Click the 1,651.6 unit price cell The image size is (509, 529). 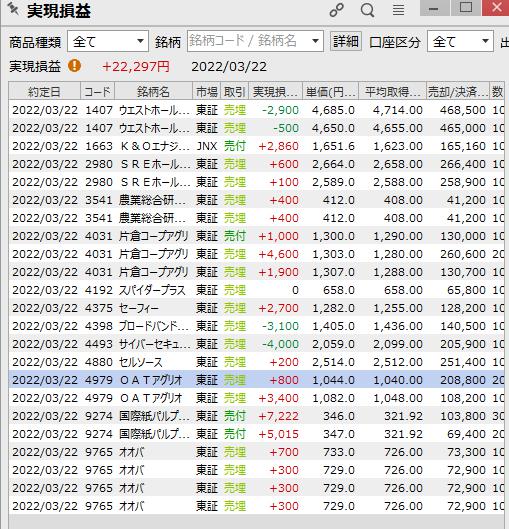point(333,146)
